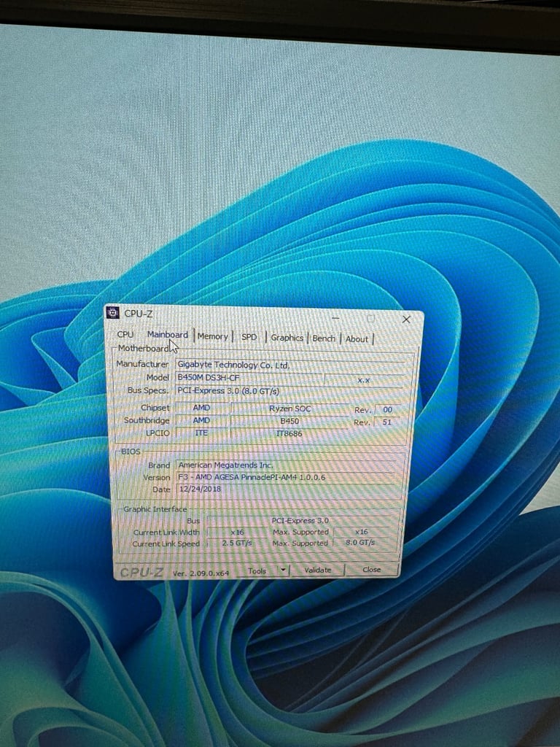
Task: Click Current Link Speed 2.5 GT/s value
Action: click(237, 543)
